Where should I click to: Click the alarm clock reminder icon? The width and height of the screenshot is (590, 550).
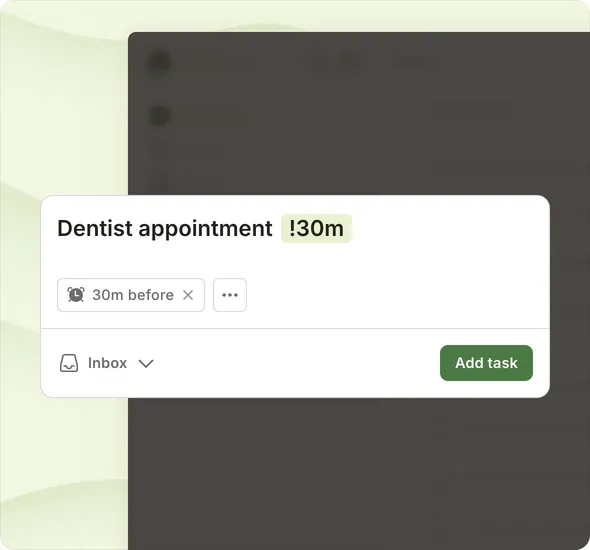coord(76,295)
